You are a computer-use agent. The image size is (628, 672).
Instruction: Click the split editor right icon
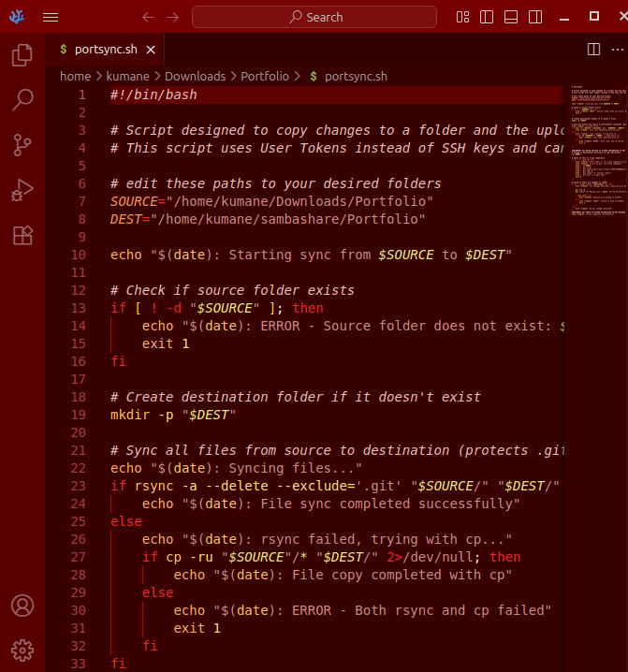pyautogui.click(x=593, y=49)
